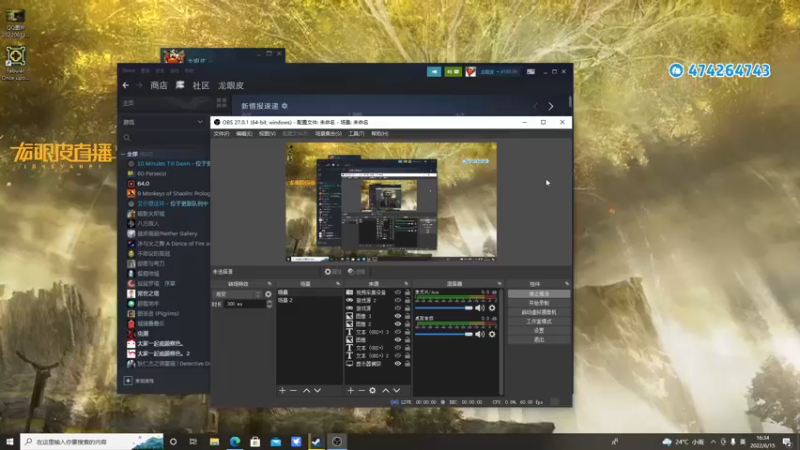Toggle lock on the 显示器 capture source
The height and width of the screenshot is (450, 800).
click(407, 364)
